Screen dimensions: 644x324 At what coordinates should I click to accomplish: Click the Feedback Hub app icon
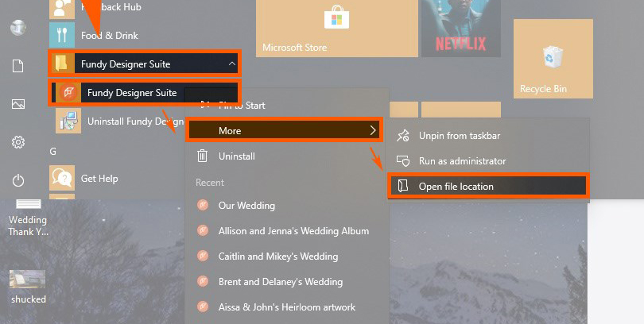(62, 9)
